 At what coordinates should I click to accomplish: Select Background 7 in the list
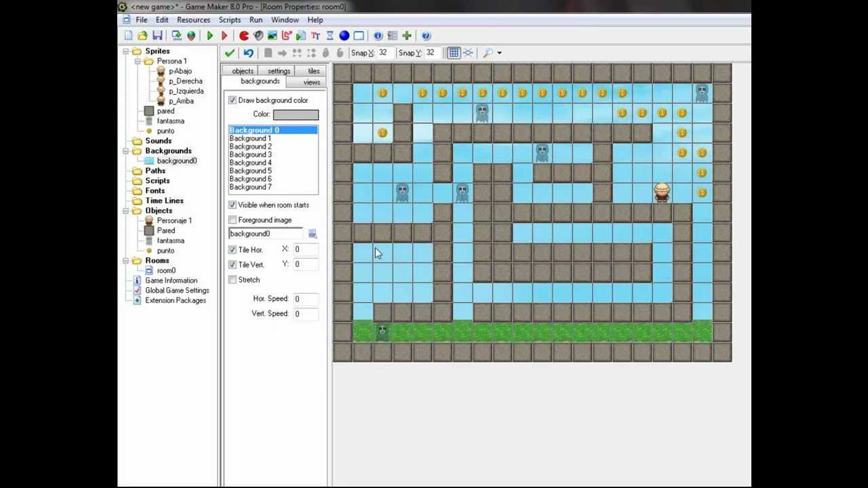pyautogui.click(x=273, y=187)
